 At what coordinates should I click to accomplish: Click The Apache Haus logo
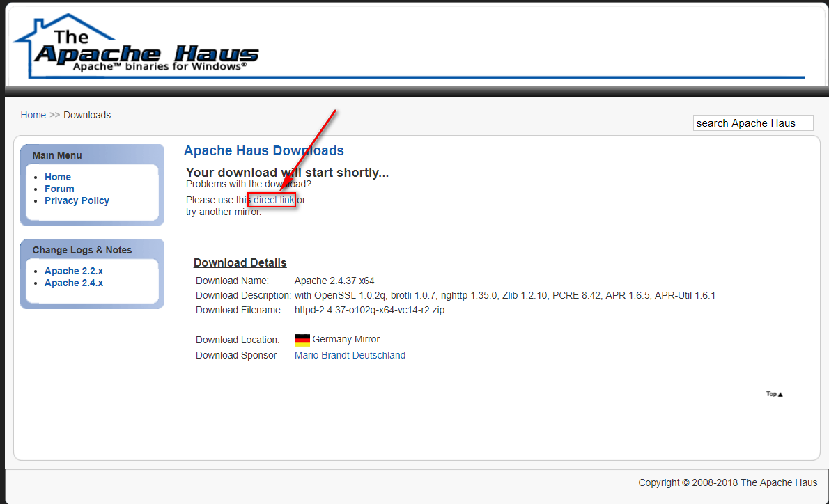137,46
